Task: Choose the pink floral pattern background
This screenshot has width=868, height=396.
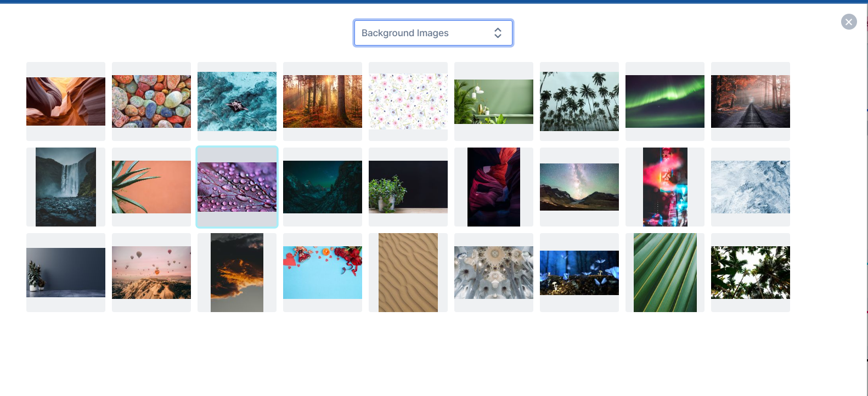Action: [x=408, y=101]
